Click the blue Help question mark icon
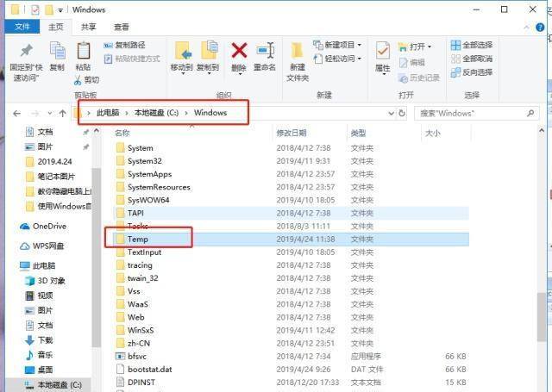The image size is (552, 392). pyautogui.click(x=540, y=27)
